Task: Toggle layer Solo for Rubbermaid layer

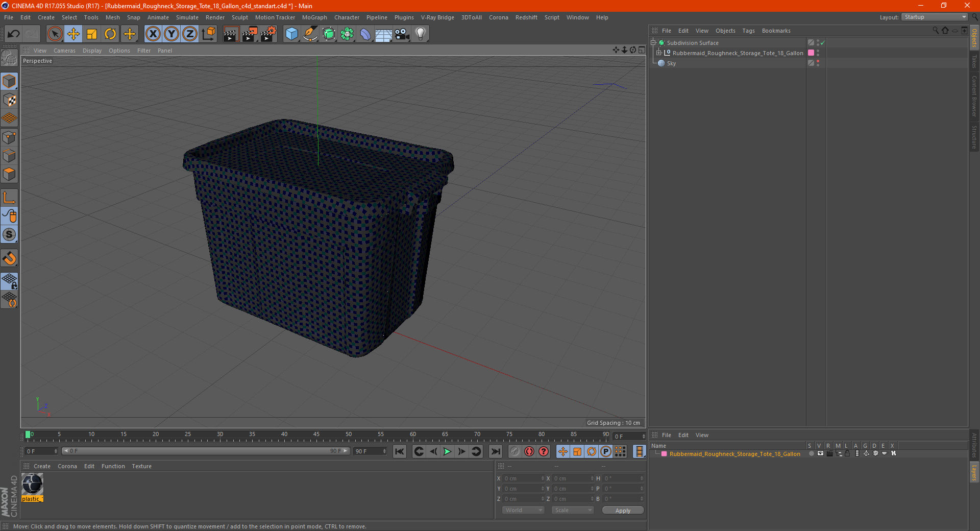Action: click(x=811, y=453)
